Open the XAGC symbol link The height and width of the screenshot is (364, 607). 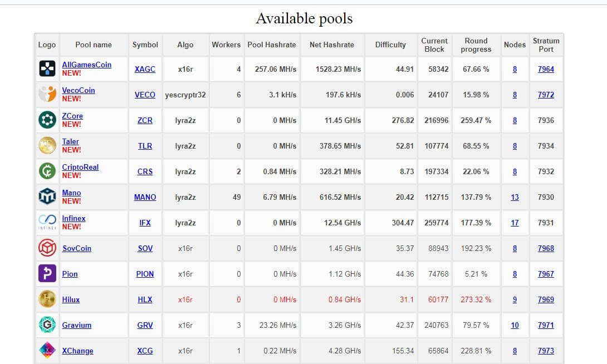tap(145, 69)
